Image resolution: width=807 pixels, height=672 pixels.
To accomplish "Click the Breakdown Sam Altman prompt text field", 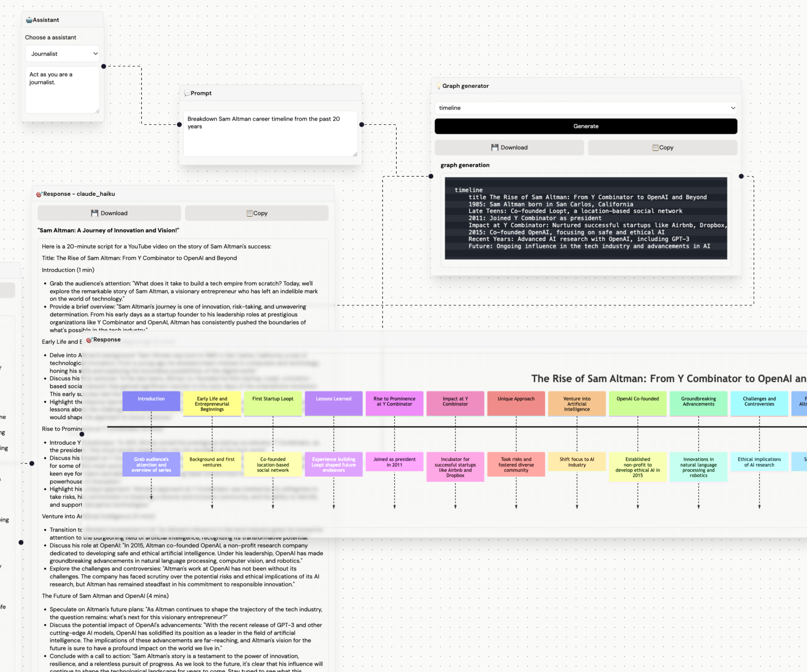I will 270,134.
